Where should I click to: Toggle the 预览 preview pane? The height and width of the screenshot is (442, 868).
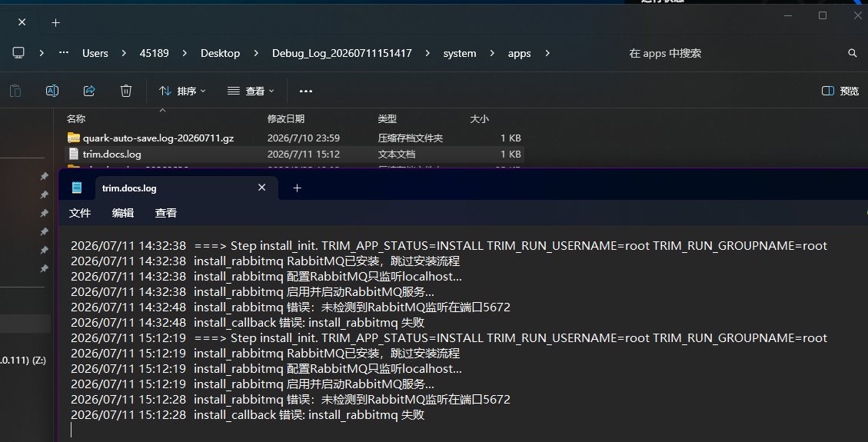(840, 91)
